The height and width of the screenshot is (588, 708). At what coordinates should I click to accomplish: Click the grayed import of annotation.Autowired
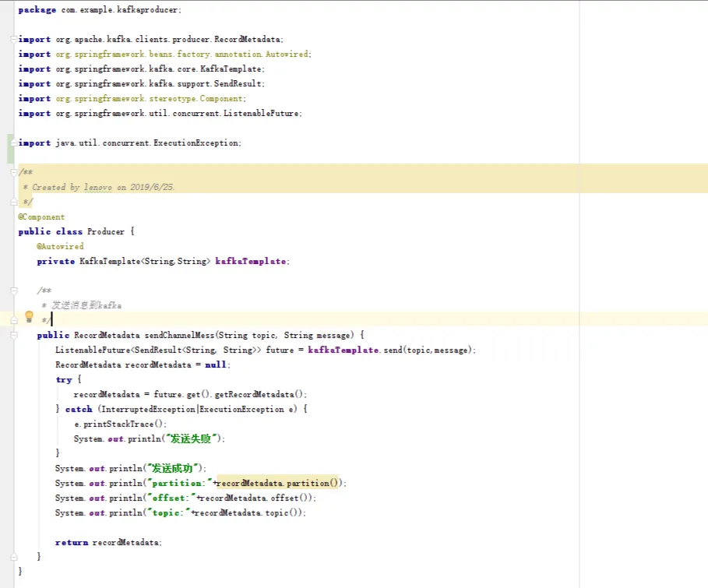tap(165, 55)
